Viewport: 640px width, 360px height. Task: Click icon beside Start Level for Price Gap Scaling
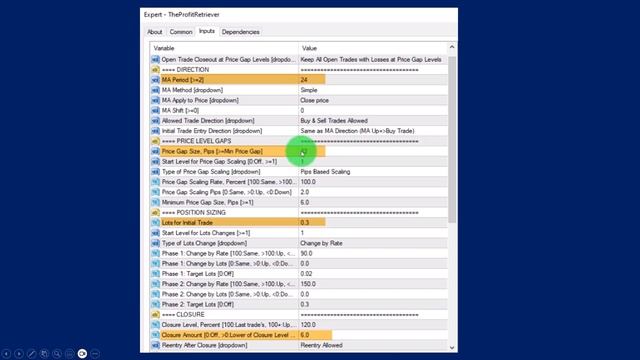tap(155, 162)
